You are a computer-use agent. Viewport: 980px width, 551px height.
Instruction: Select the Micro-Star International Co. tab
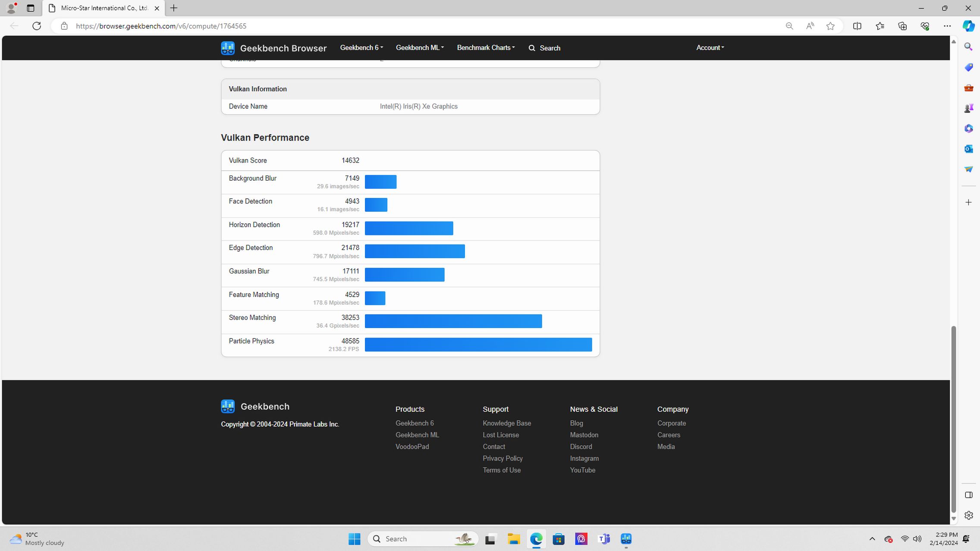click(x=104, y=8)
